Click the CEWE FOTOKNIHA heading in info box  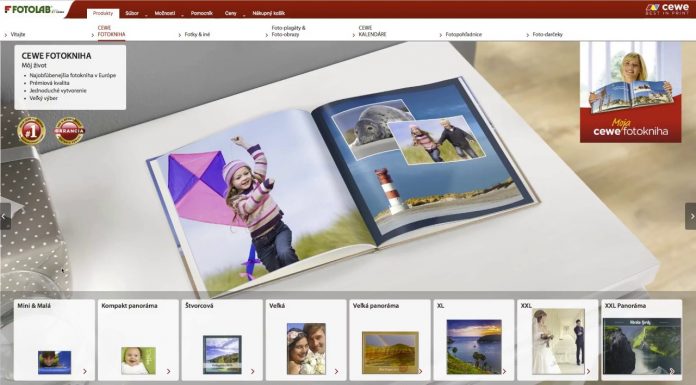tap(56, 56)
